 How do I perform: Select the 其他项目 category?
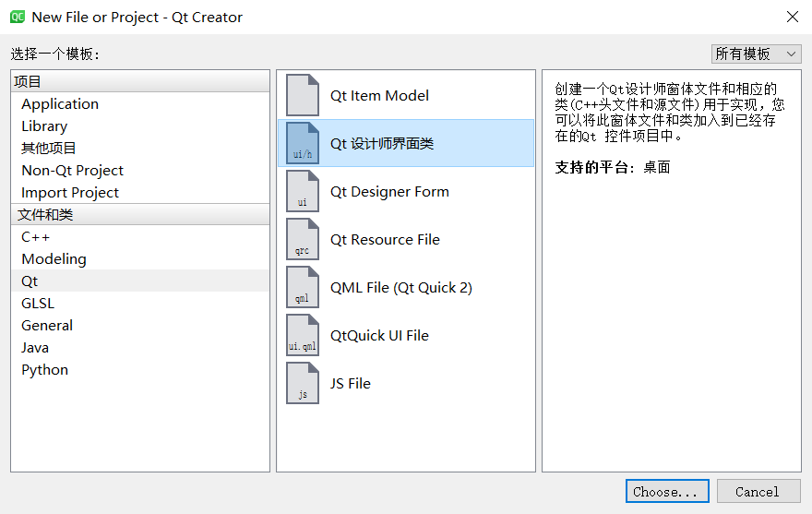point(140,149)
